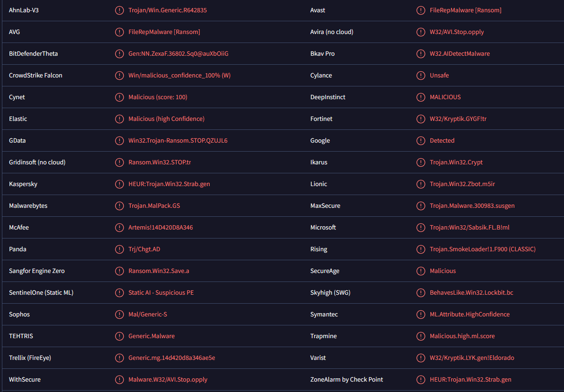Click the warning icon beside Google Detected
This screenshot has width=564, height=392.
pyautogui.click(x=421, y=141)
